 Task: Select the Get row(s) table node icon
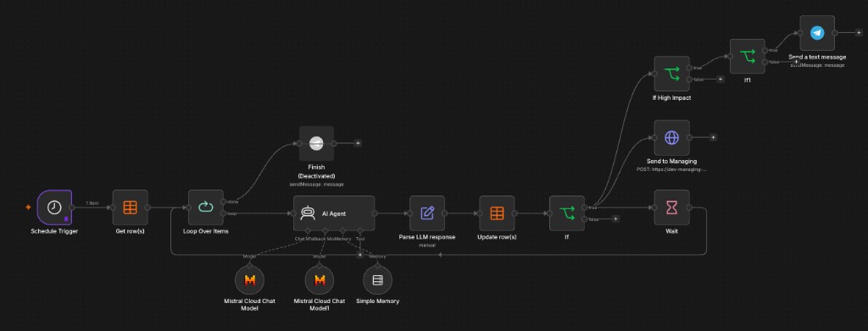[130, 207]
